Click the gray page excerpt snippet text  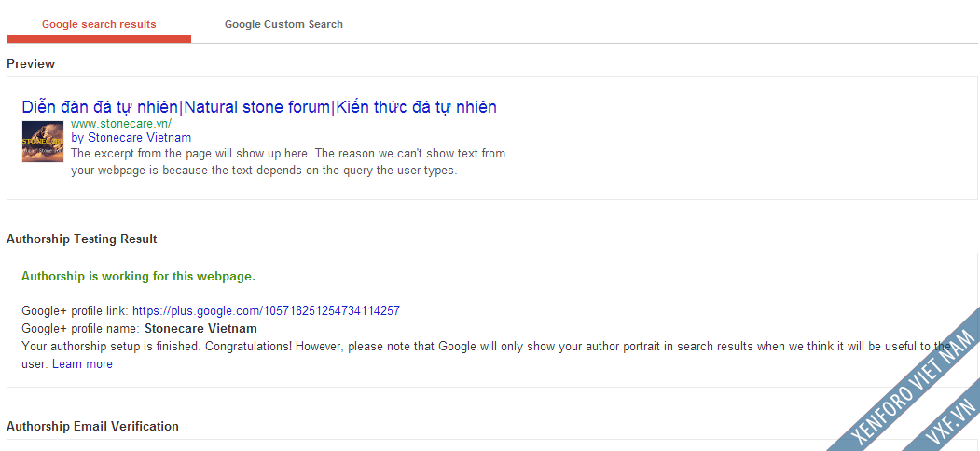pyautogui.click(x=288, y=162)
